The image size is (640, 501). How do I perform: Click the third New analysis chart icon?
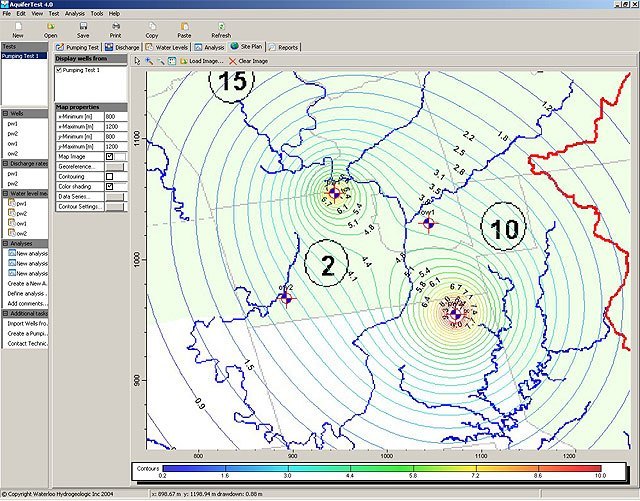tap(12, 273)
